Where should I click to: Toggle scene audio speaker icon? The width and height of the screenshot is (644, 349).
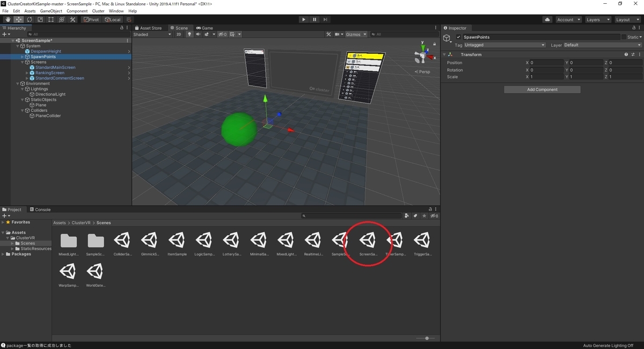tap(198, 34)
